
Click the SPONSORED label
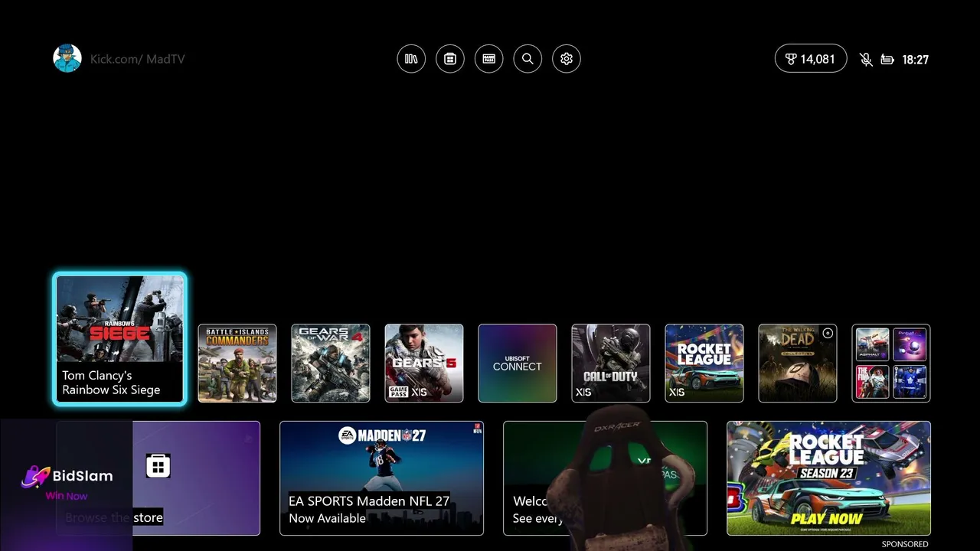click(x=905, y=544)
